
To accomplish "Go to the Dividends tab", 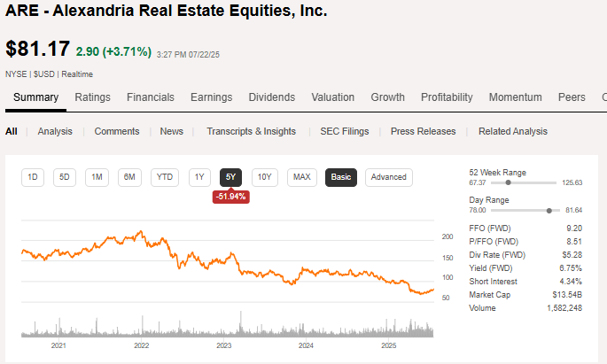I will (271, 97).
